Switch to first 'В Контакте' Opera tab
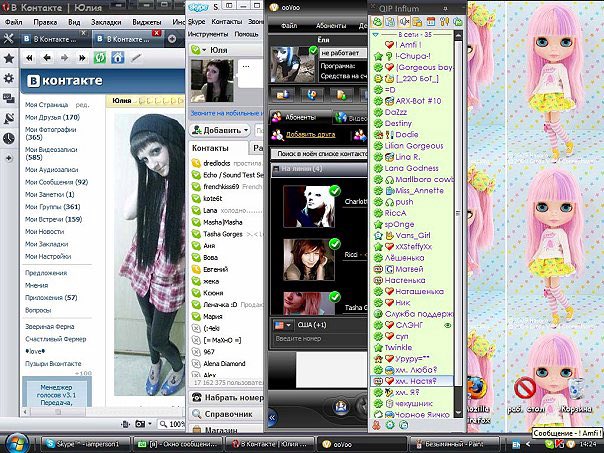Screen dimensions: 604x453 pyautogui.click(x=54, y=39)
